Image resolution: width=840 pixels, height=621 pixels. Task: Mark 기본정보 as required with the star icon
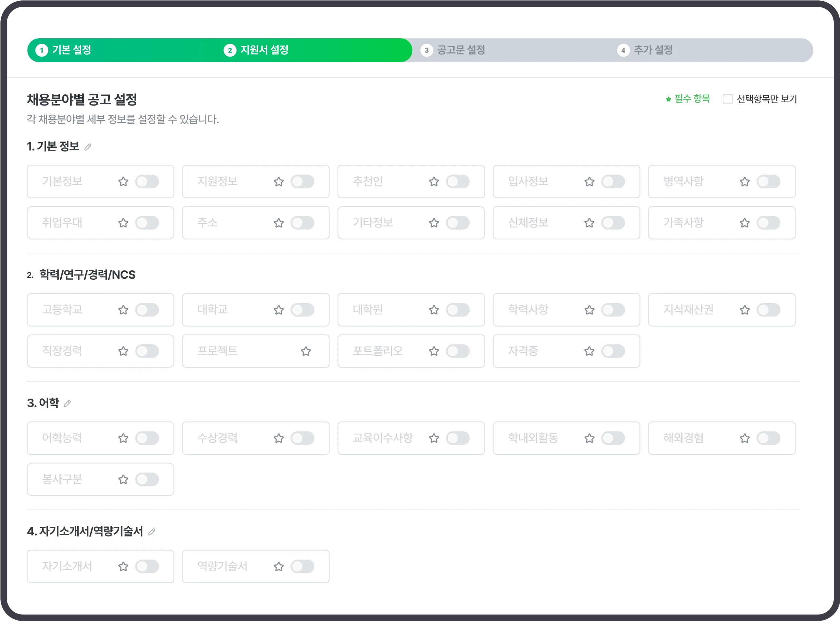pos(123,181)
